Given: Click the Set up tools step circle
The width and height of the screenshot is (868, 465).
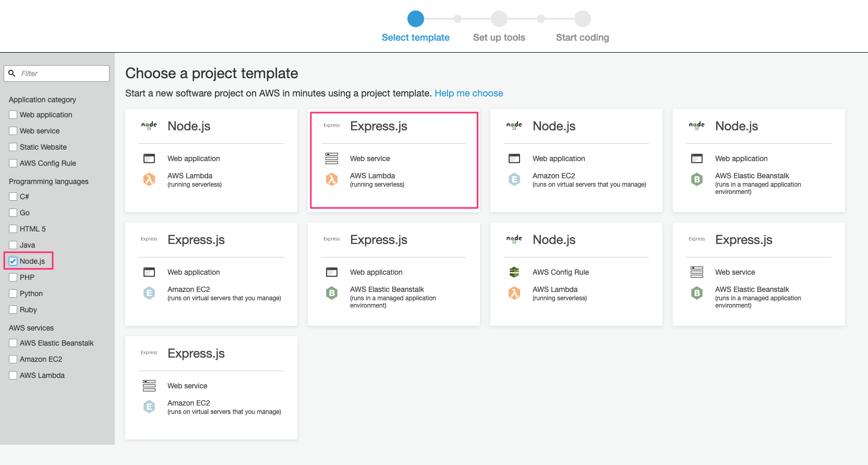Looking at the screenshot, I should 499,19.
